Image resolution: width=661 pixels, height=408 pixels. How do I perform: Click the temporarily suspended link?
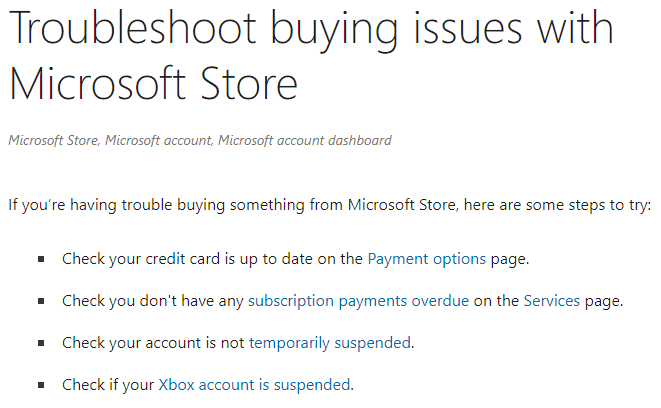coord(330,343)
